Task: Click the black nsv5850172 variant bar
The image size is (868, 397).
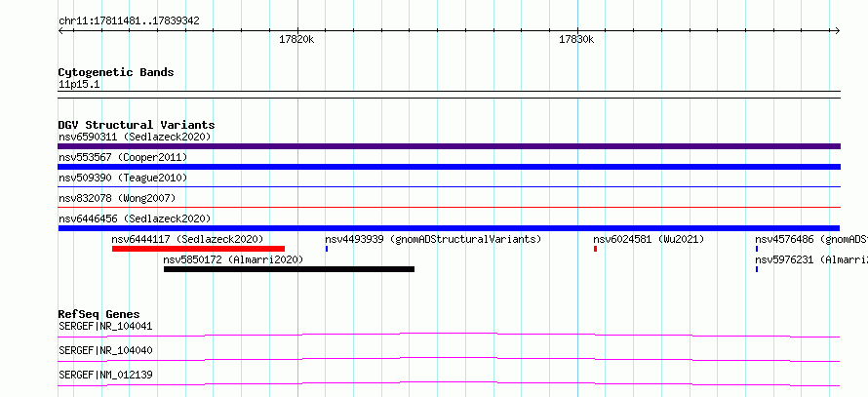Action: (289, 269)
